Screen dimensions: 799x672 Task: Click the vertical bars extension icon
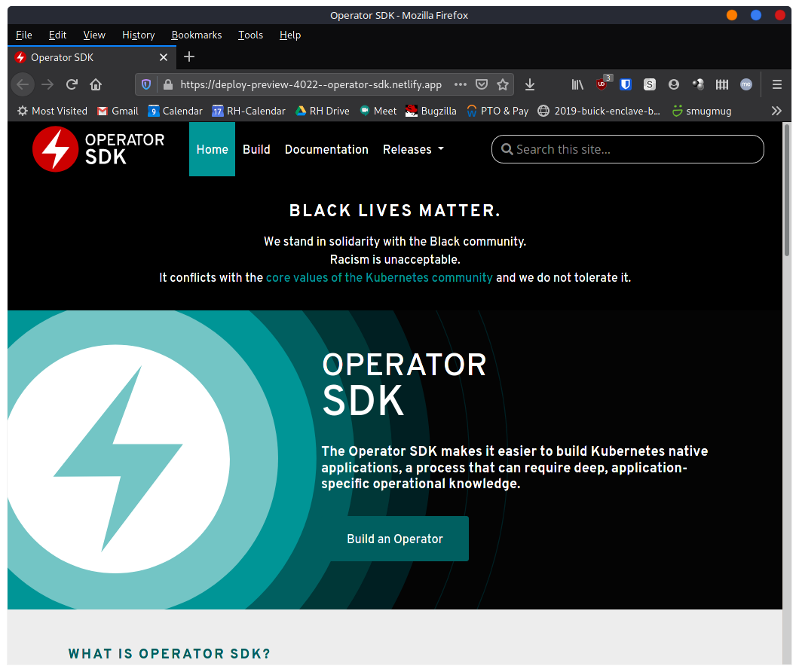click(x=722, y=84)
